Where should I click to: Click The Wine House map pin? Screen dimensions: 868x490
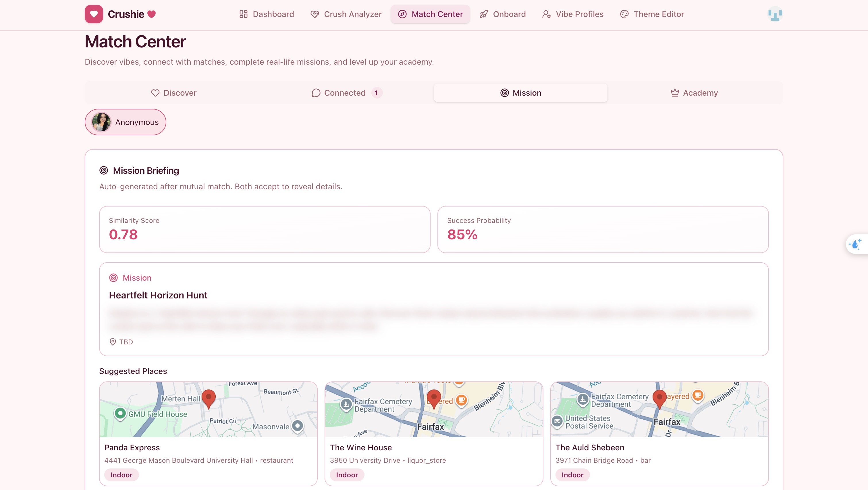click(x=434, y=398)
